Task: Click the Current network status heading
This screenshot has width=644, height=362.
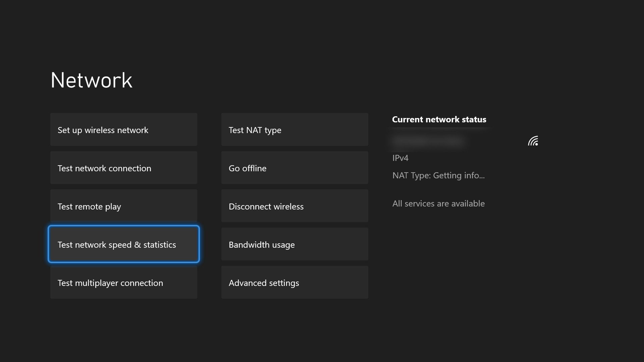Action: click(439, 119)
